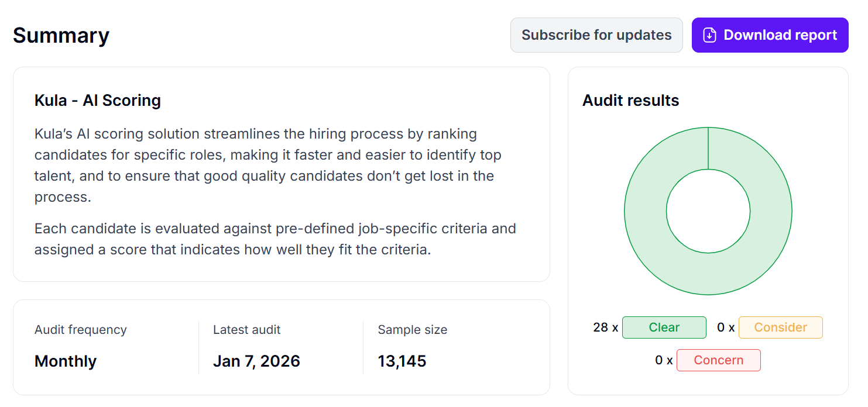Toggle the orange Consider badge
The height and width of the screenshot is (407, 868).
pos(780,327)
